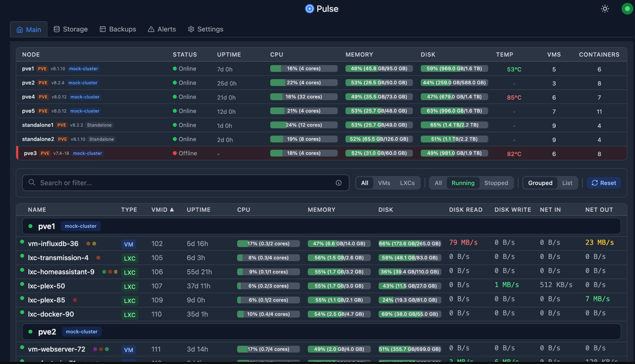Click the magnifier icon in the search field

[32, 182]
